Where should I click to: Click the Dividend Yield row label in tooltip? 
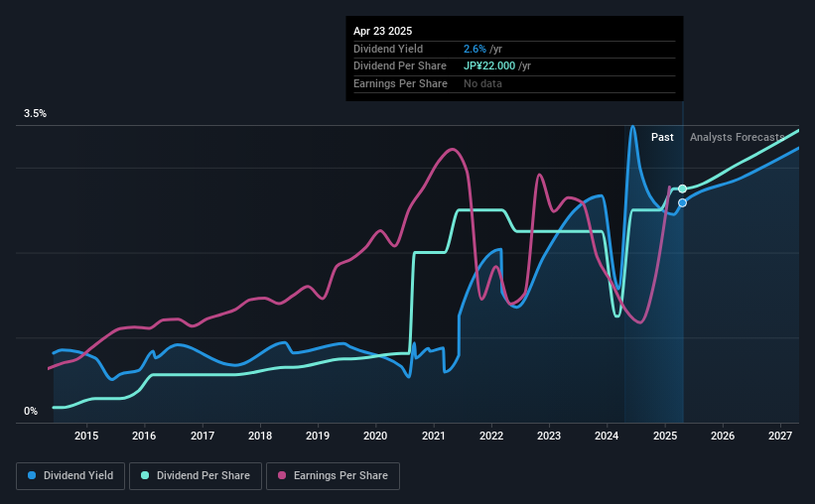pos(388,49)
